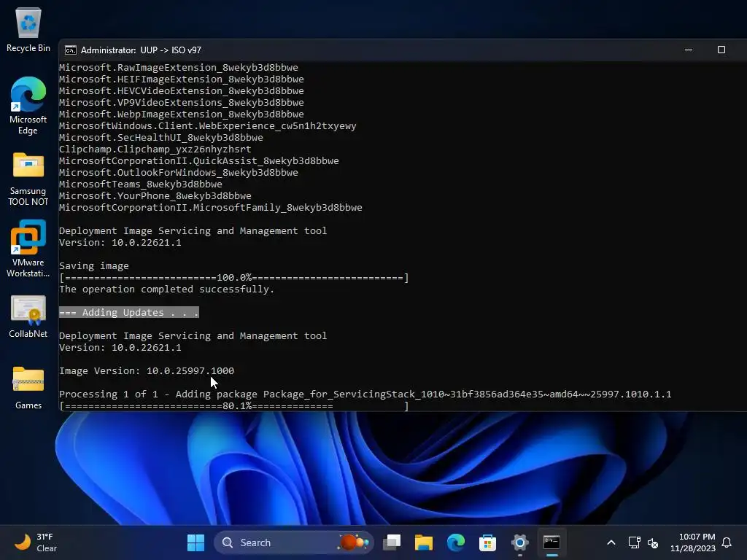Maximize the UUP -> ISO command window
Screen dimensions: 747x560
721,50
